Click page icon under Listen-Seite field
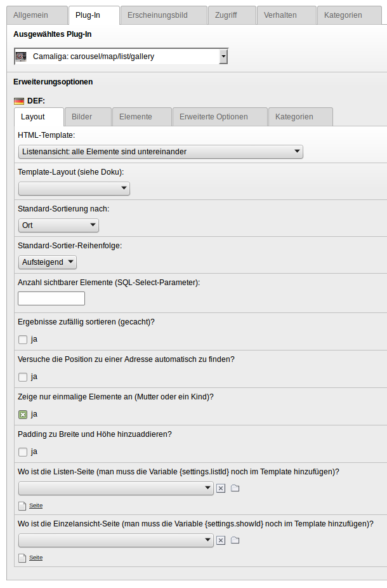Image resolution: width=387 pixels, height=588 pixels. tap(22, 505)
